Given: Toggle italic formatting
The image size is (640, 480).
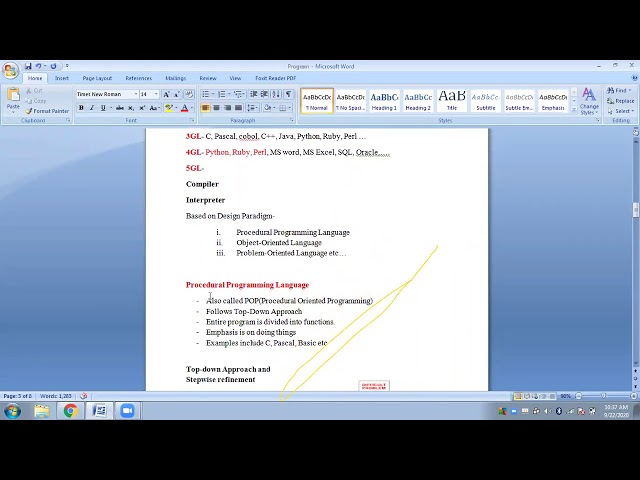Looking at the screenshot, I should click(92, 108).
